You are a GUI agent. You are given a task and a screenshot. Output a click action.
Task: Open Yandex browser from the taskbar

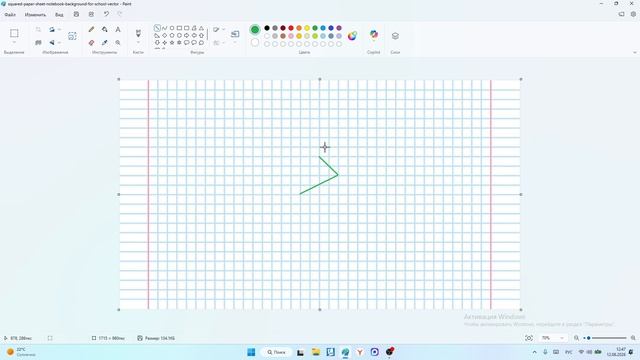(x=360, y=352)
